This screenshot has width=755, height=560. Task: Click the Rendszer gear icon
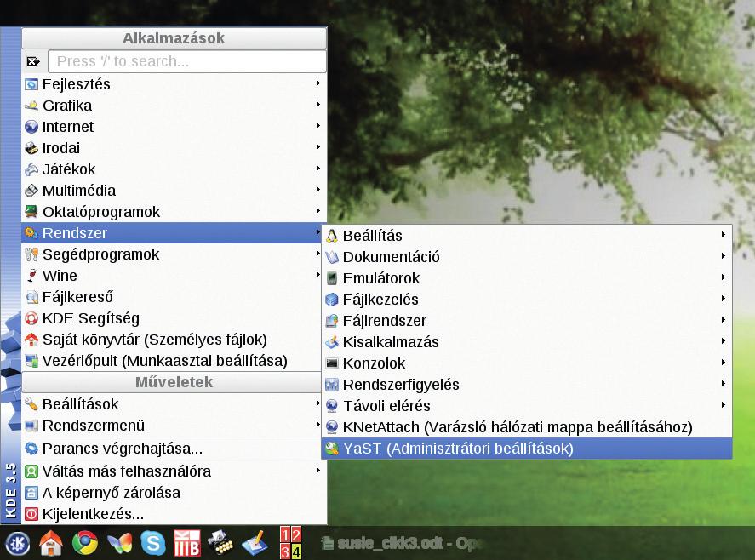(x=31, y=232)
